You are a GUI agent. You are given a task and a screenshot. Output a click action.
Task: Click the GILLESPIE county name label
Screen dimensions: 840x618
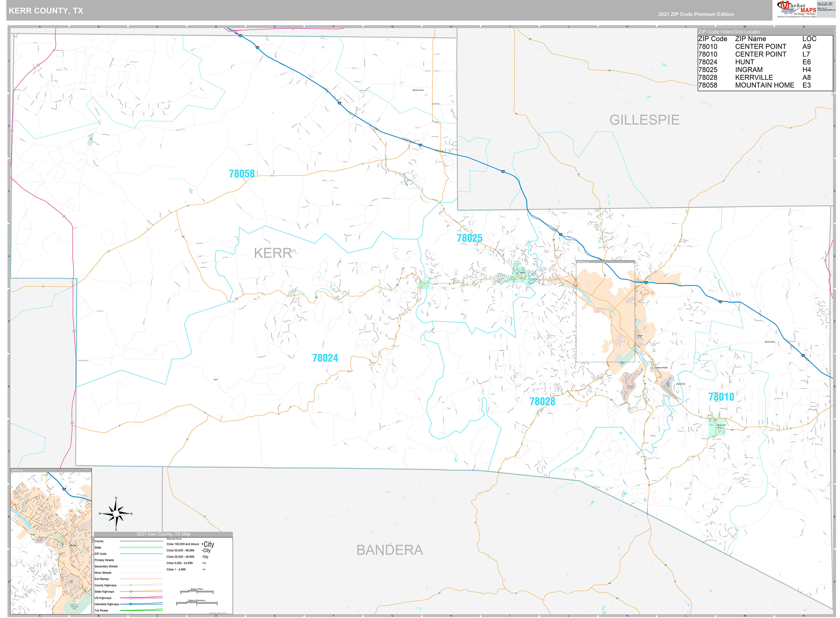(644, 120)
